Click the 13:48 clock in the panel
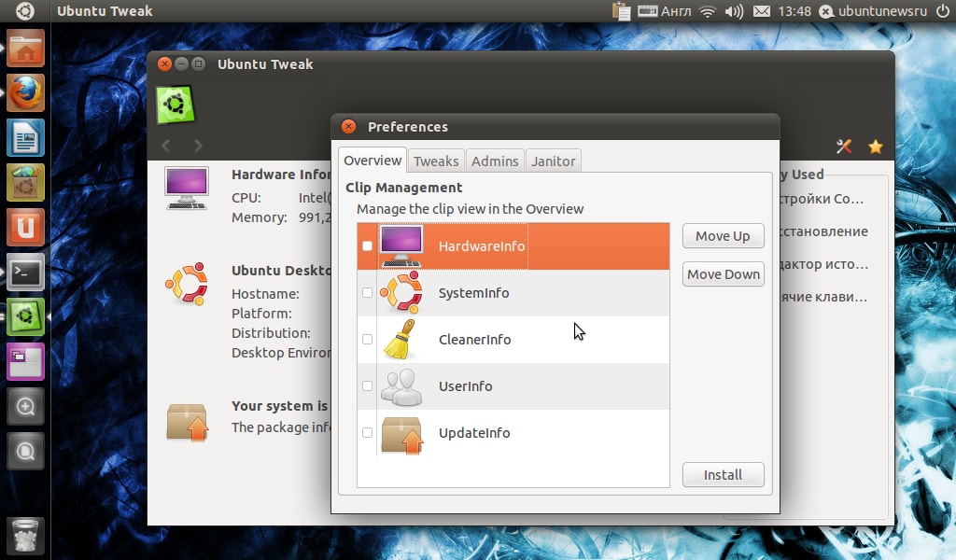This screenshot has width=956, height=560. click(x=794, y=11)
